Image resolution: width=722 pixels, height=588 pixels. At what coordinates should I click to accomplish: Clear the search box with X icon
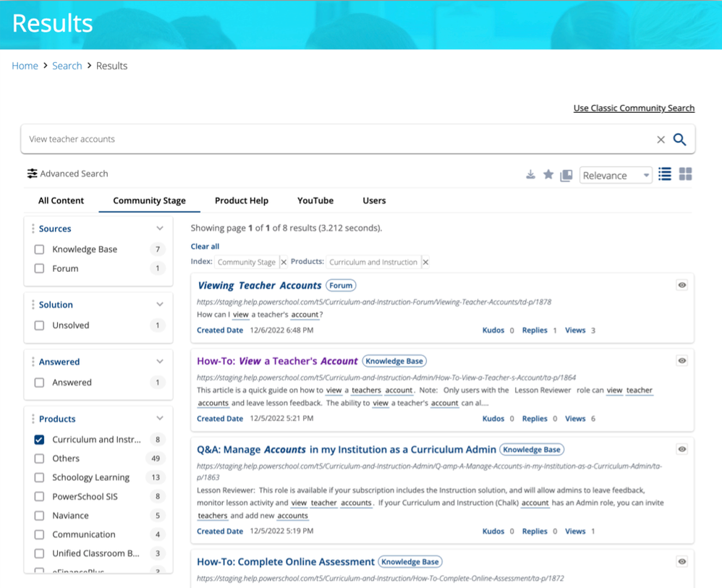[x=661, y=140]
